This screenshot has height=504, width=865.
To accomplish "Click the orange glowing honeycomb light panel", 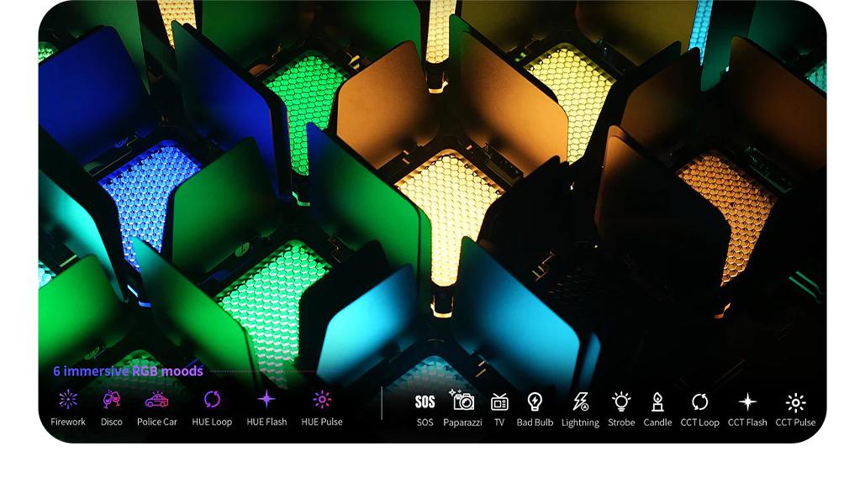I will click(x=725, y=210).
